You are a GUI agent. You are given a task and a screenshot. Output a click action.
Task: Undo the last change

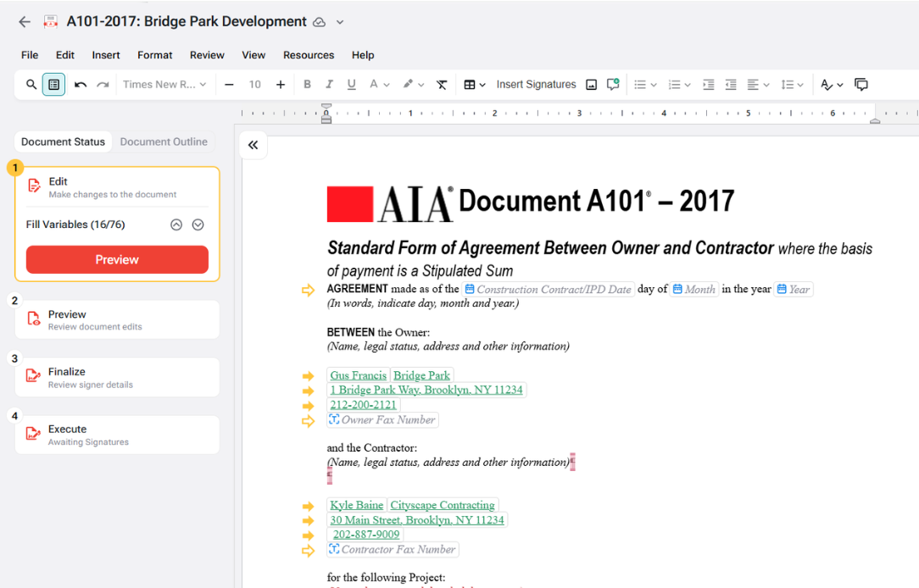click(81, 85)
